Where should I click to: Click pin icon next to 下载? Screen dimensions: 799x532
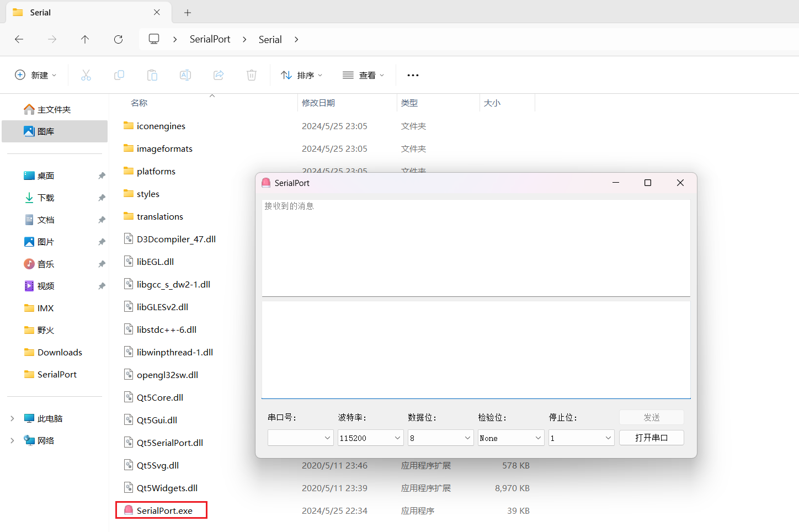[102, 198]
